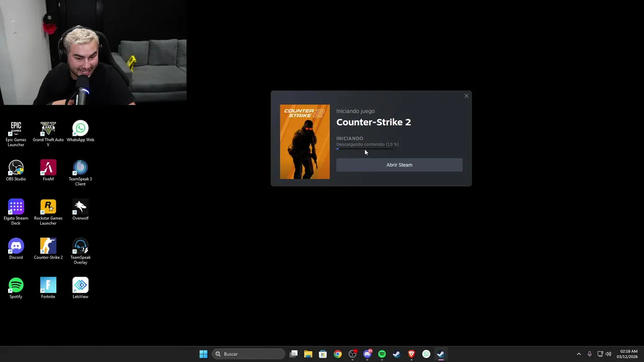Viewport: 644px width, 362px height.
Task: Select the Fortnite desktop icon
Action: click(48, 289)
